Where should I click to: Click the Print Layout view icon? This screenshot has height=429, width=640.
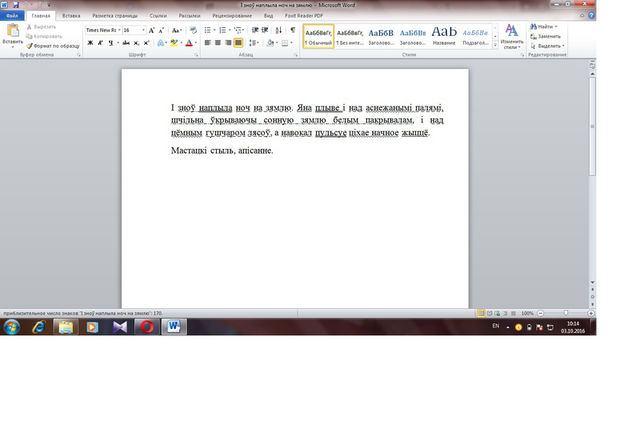(481, 313)
